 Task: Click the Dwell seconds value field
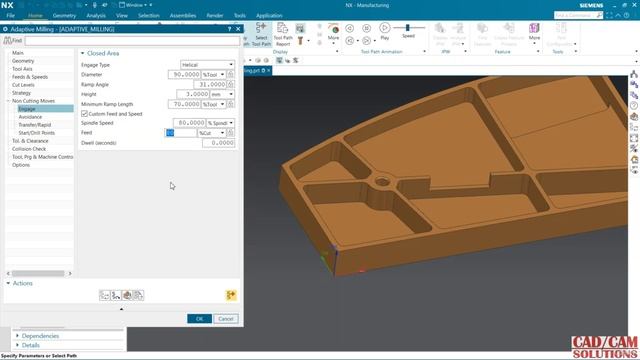point(218,143)
